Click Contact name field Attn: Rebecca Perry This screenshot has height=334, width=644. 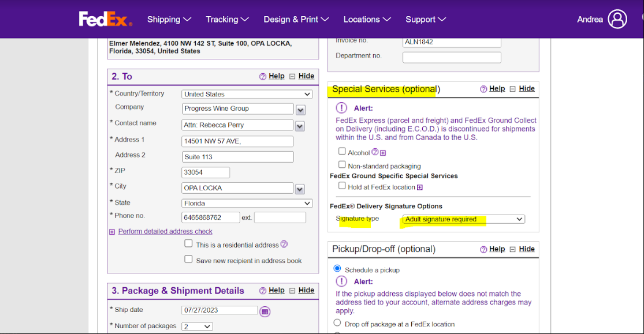tap(237, 125)
